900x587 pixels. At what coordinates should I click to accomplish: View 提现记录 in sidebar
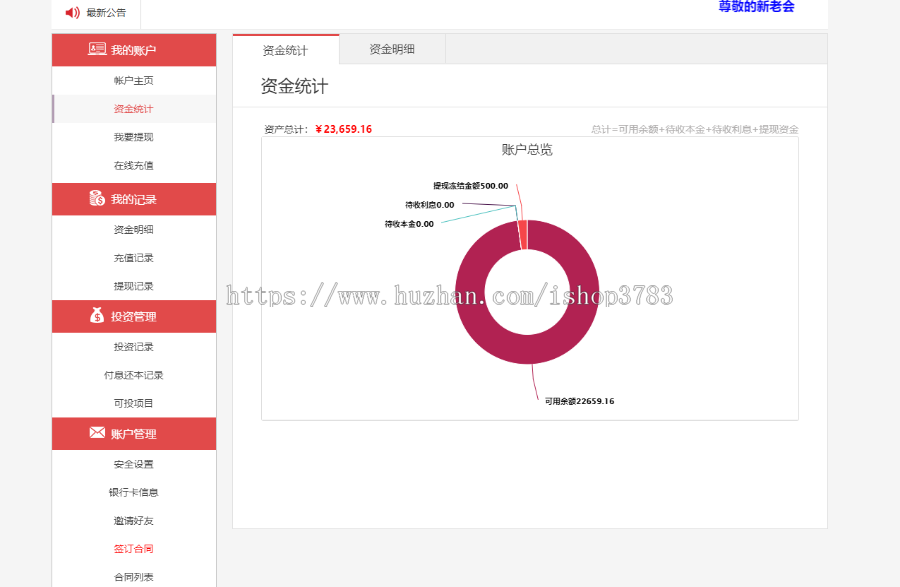[133, 286]
